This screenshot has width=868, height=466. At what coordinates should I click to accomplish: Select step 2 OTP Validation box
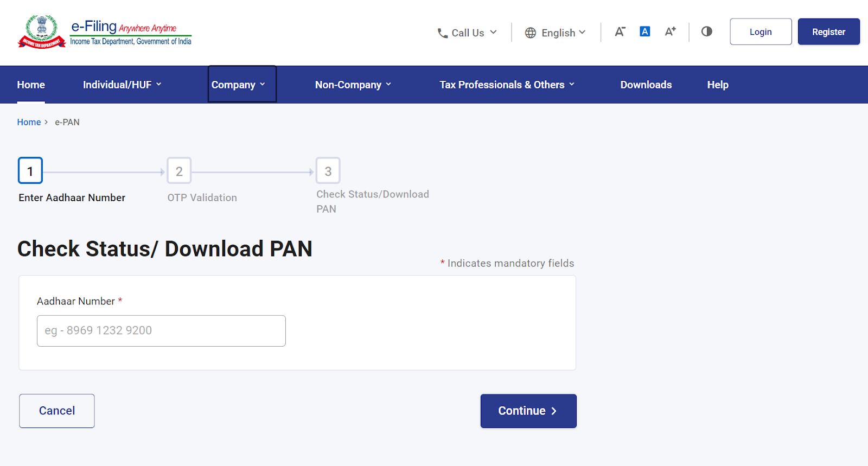[x=179, y=171]
